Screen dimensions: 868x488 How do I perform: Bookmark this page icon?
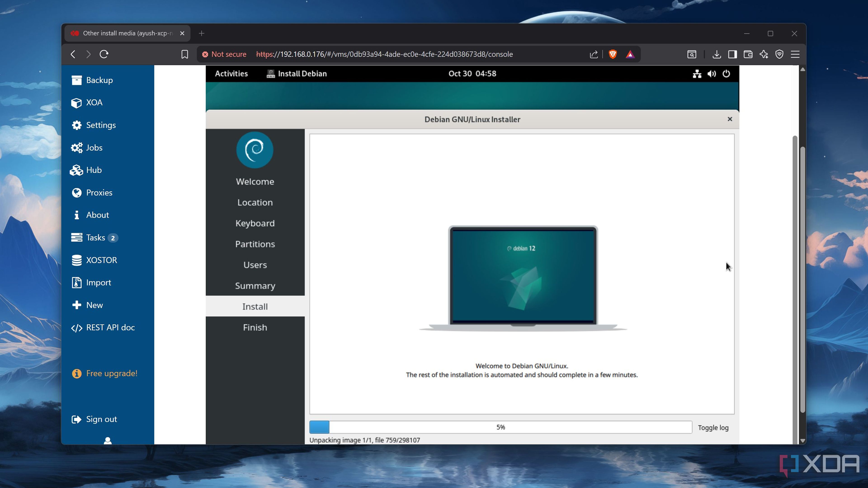click(185, 54)
